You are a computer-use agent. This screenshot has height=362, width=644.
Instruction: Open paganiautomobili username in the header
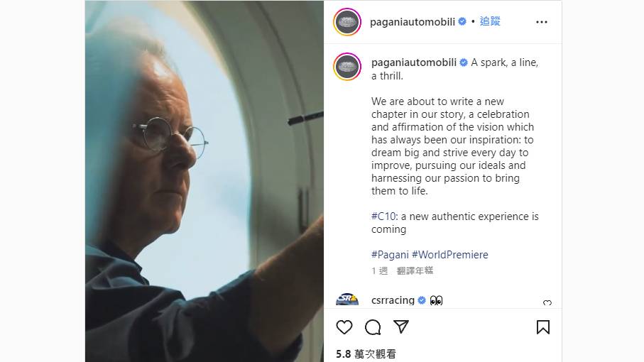tap(413, 22)
